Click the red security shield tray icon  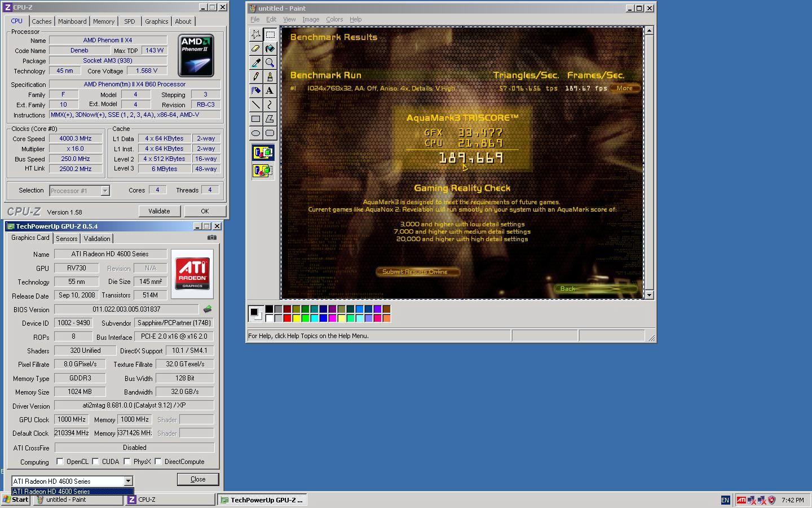click(772, 500)
